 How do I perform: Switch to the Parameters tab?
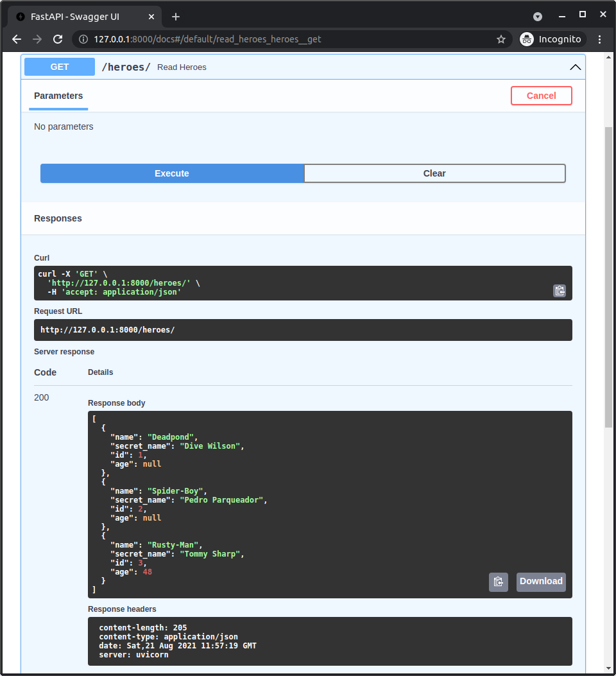coord(58,96)
